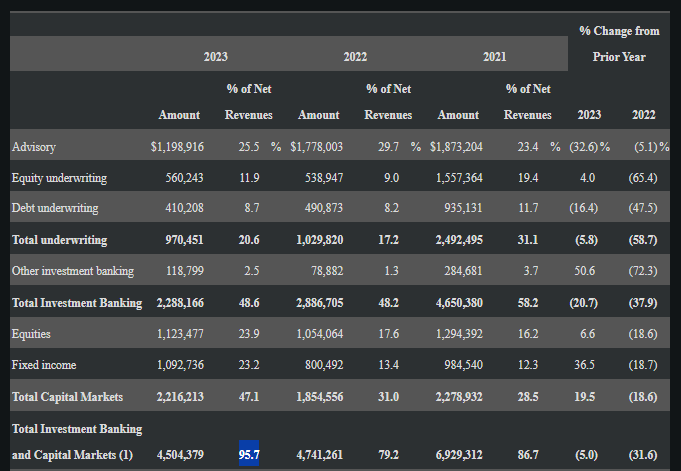The image size is (681, 471).
Task: Click Fixed income 2023 change value 36.5
Action: [587, 365]
